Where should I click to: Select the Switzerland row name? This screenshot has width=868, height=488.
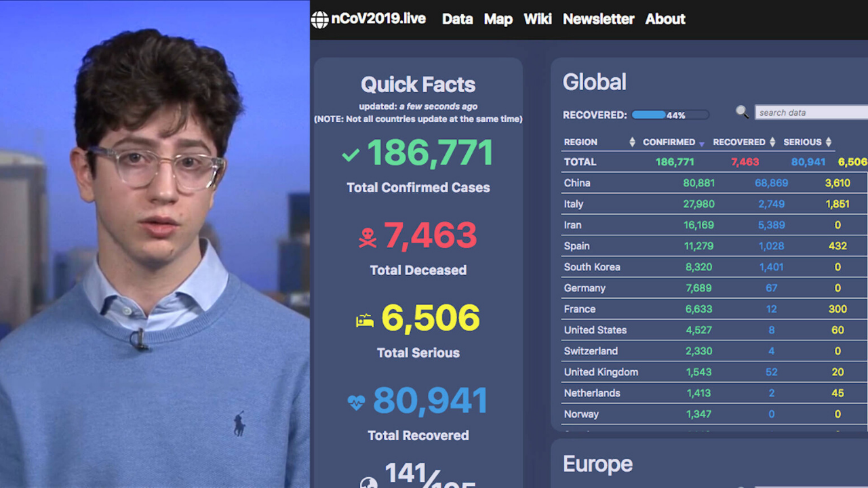(591, 351)
